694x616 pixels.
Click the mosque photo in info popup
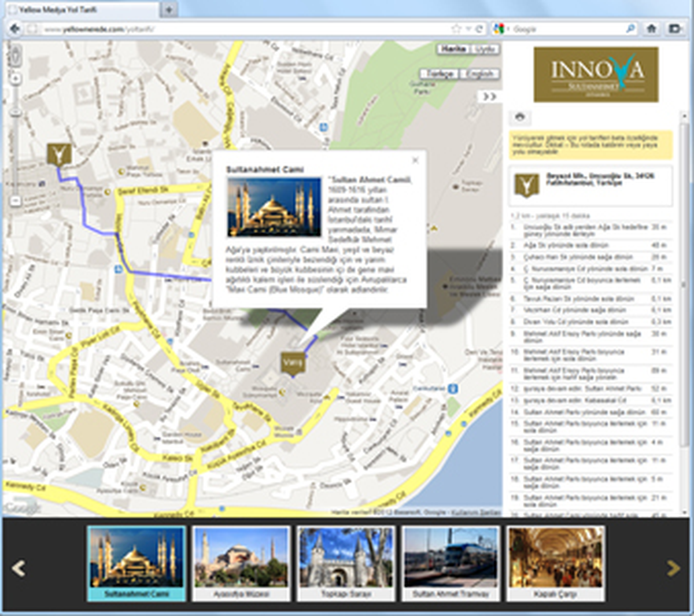click(274, 208)
